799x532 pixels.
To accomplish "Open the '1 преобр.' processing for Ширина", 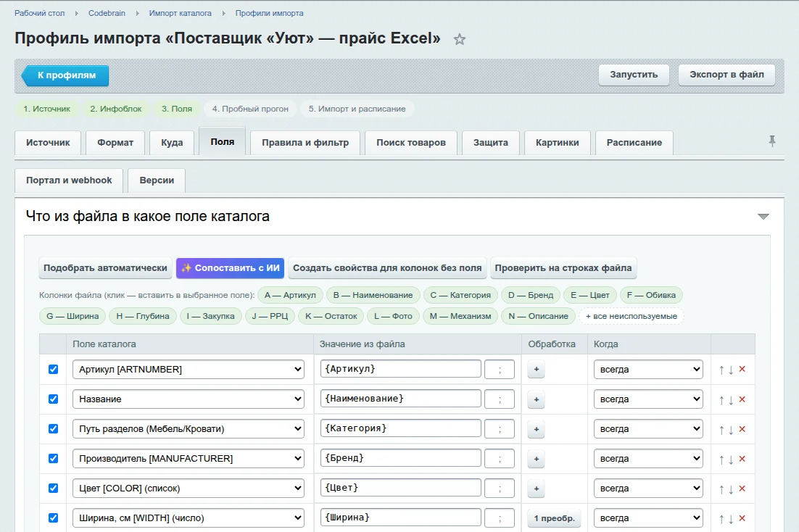I will (x=554, y=518).
